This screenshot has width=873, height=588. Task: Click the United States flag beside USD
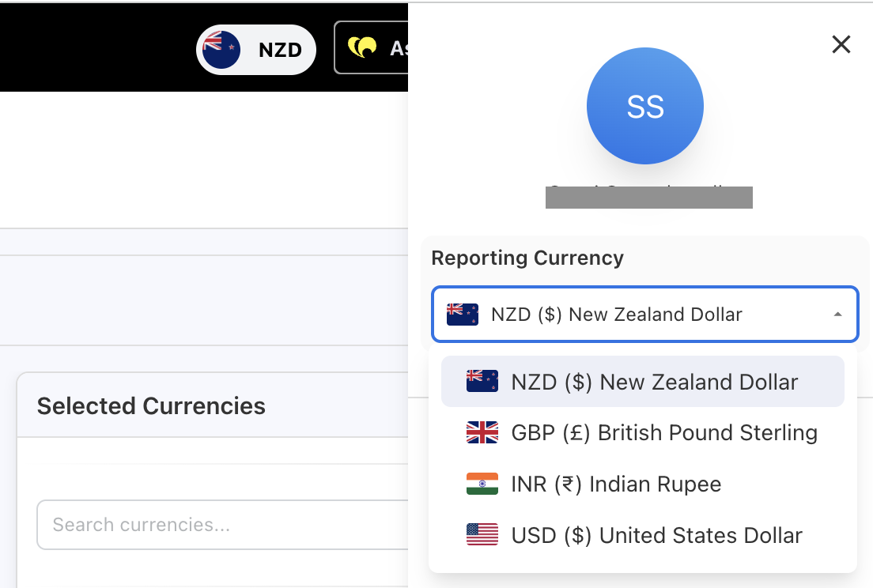482,535
